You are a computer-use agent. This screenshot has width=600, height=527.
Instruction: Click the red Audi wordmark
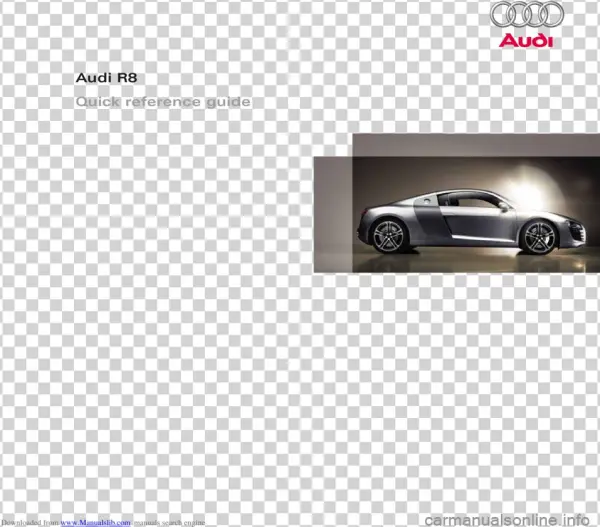526,41
